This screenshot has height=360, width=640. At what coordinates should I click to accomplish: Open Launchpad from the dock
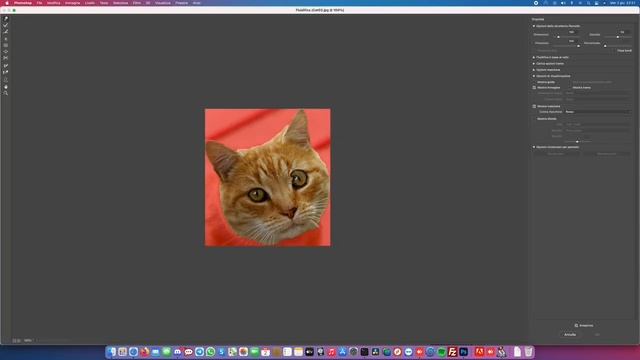pos(122,352)
